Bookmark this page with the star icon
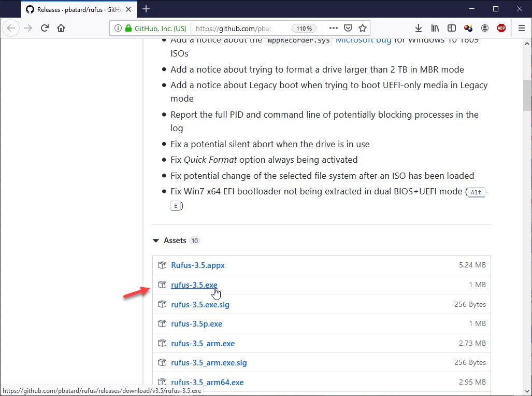 [x=363, y=28]
